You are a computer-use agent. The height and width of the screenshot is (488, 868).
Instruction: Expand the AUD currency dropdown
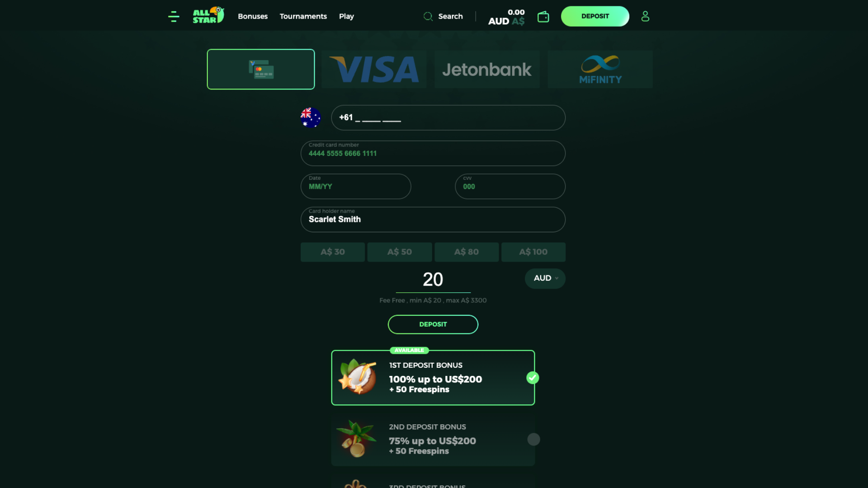(545, 278)
